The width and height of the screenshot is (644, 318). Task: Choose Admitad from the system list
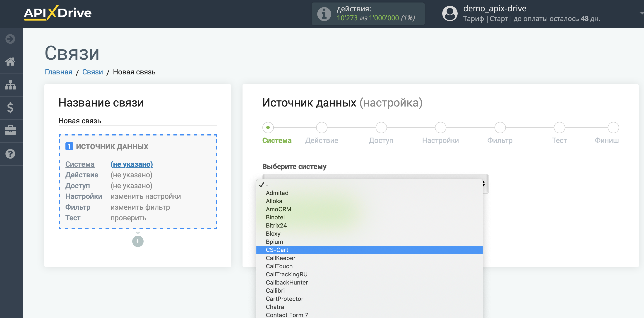pos(370,193)
